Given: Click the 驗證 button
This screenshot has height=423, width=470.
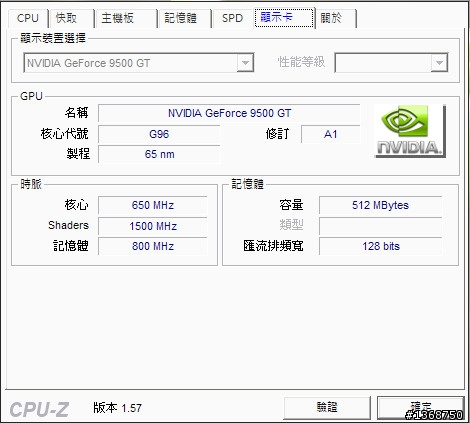Looking at the screenshot, I should (x=327, y=407).
